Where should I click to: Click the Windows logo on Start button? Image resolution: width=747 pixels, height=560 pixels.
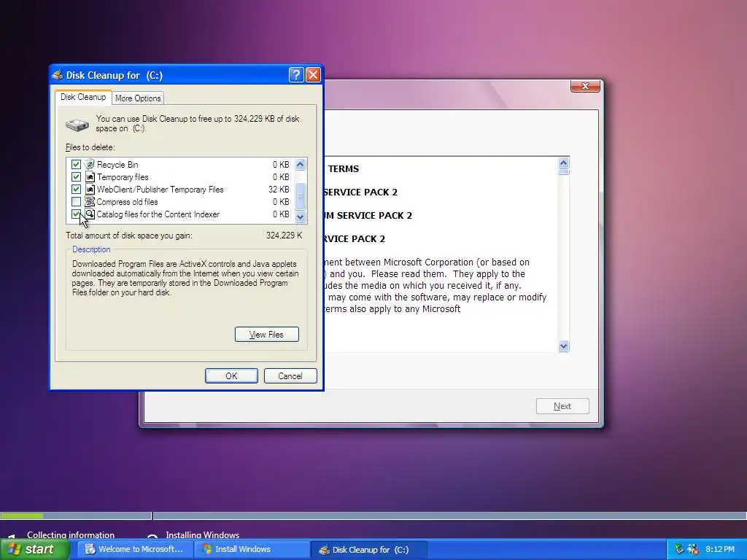(14, 550)
